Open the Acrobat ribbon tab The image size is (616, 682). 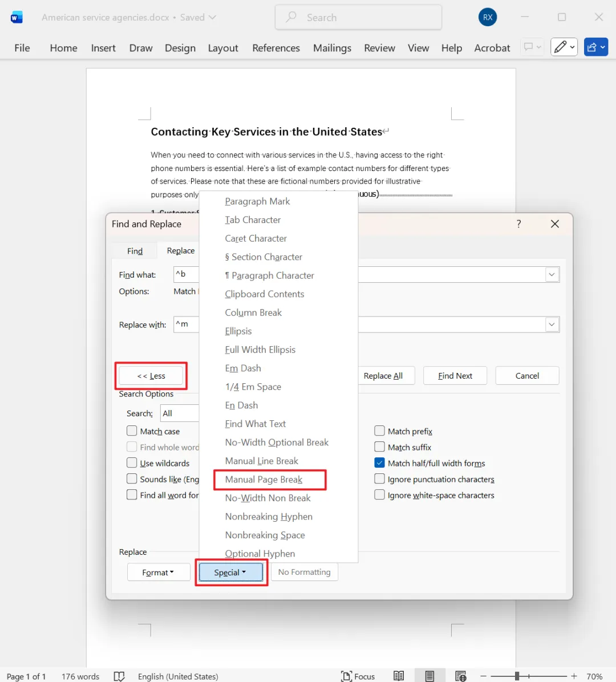click(492, 48)
